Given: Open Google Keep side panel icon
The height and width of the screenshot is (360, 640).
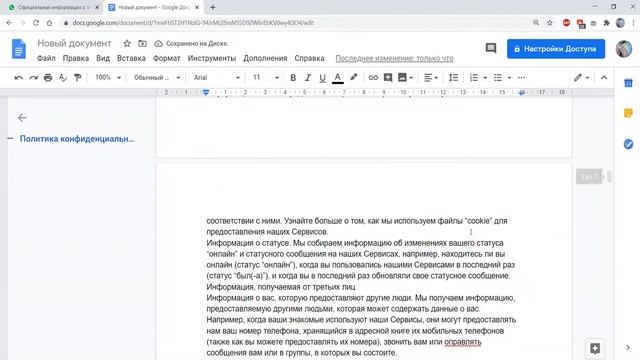Looking at the screenshot, I should pyautogui.click(x=628, y=113).
